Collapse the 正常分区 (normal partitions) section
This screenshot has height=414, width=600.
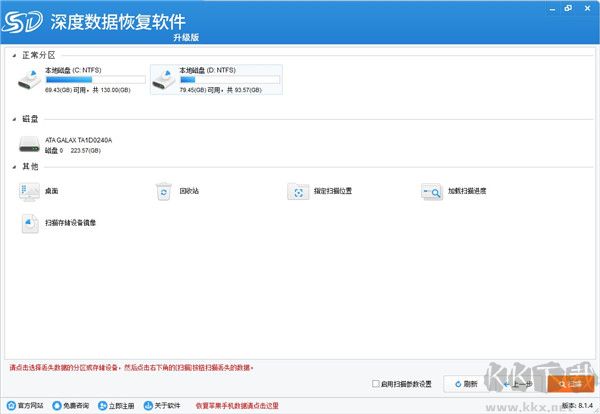pos(14,54)
